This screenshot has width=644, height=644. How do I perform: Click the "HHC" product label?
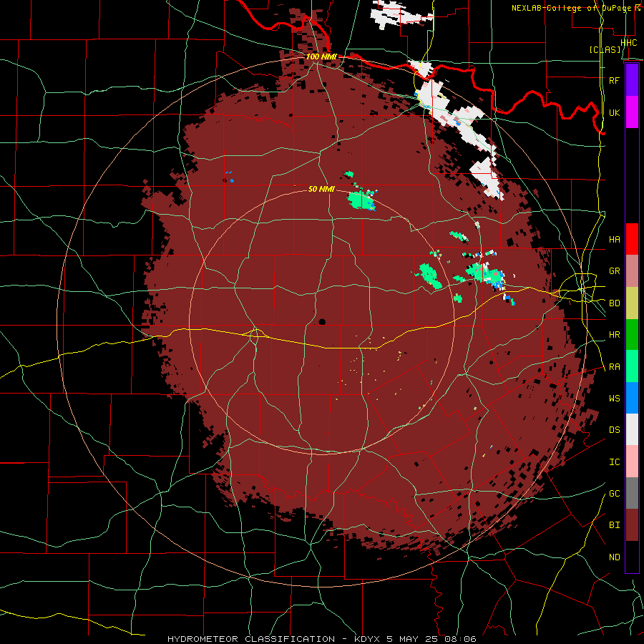point(629,43)
